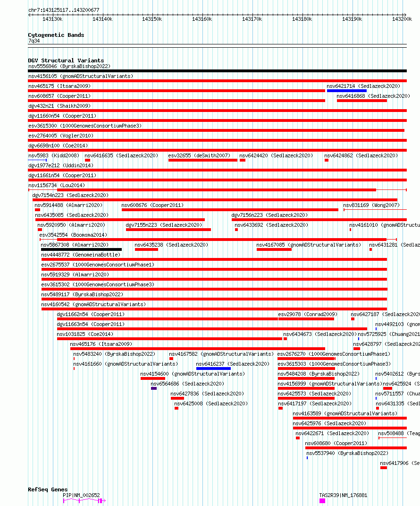Open nsv6424420 (Sedlazeck2020) label
Screen dimensions: 420x506
point(276,155)
